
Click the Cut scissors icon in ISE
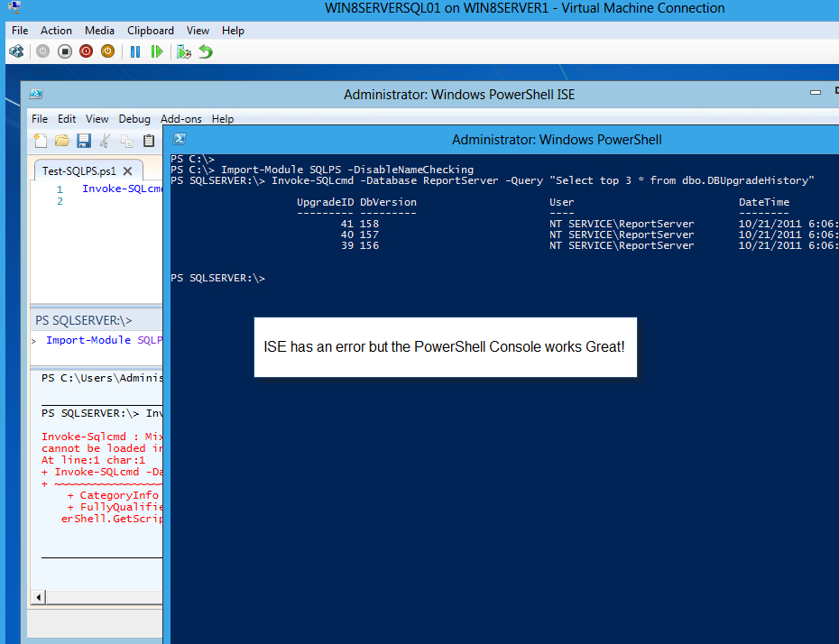click(x=106, y=141)
